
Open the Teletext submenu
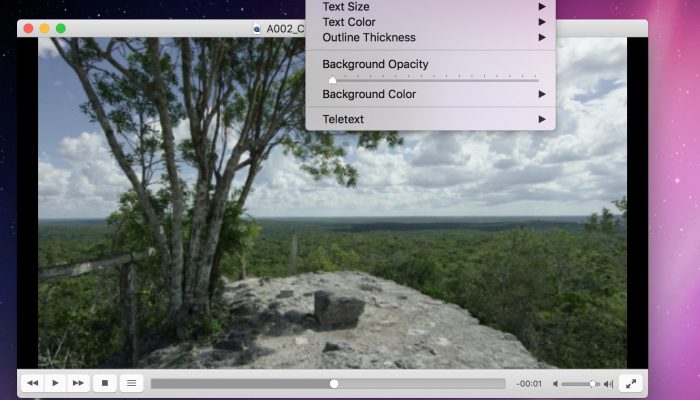(431, 119)
